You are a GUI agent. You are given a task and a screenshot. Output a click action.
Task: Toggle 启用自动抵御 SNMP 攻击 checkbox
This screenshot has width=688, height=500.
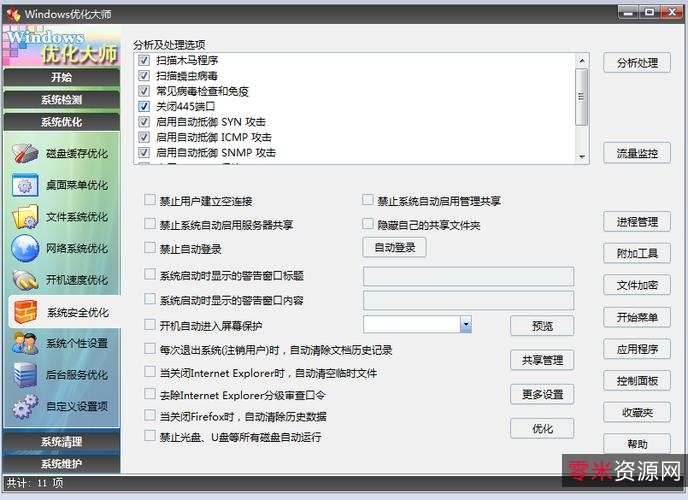144,152
